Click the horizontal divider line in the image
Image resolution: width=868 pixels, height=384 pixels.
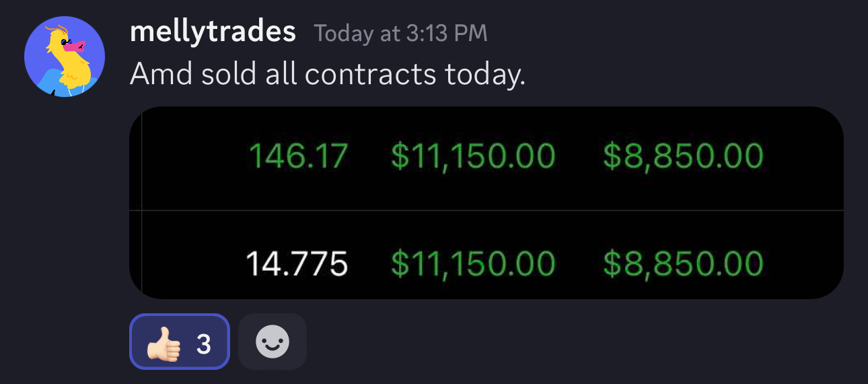click(486, 210)
